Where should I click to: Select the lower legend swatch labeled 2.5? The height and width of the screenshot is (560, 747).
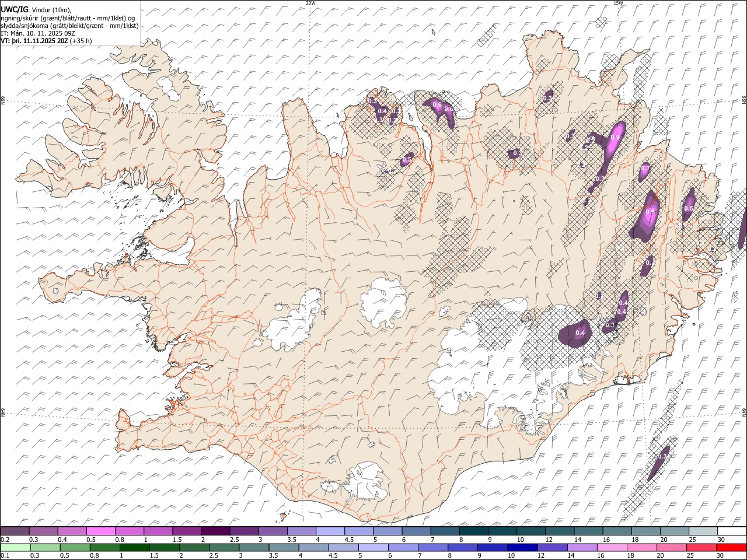(x=224, y=547)
